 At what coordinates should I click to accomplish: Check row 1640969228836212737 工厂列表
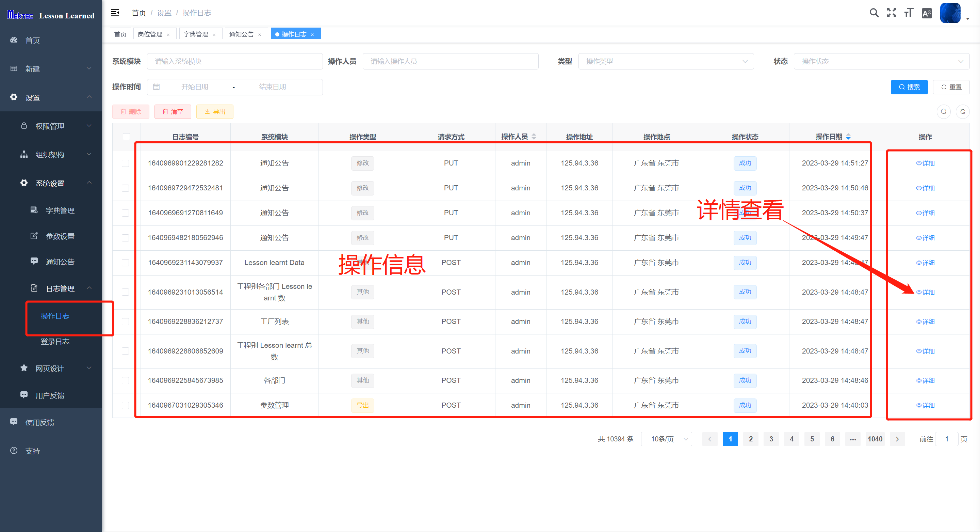125,322
